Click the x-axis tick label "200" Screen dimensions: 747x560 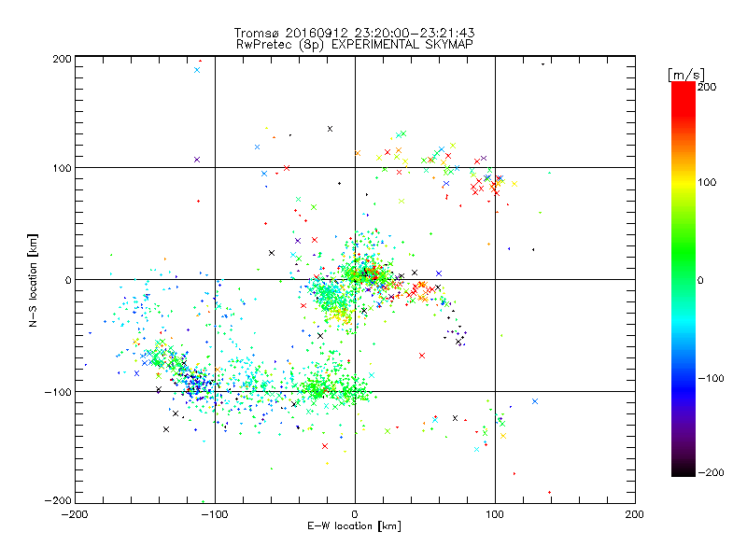[635, 514]
